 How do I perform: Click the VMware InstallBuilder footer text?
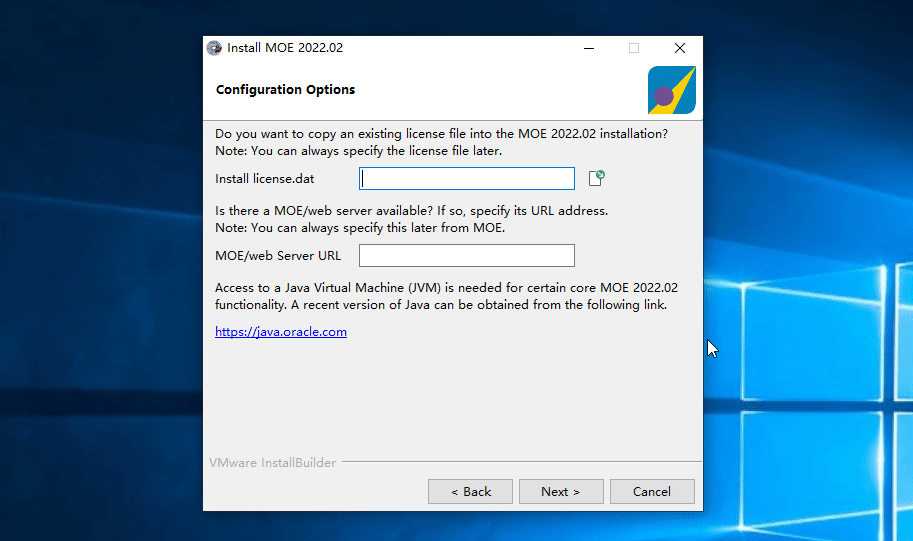[x=273, y=462]
